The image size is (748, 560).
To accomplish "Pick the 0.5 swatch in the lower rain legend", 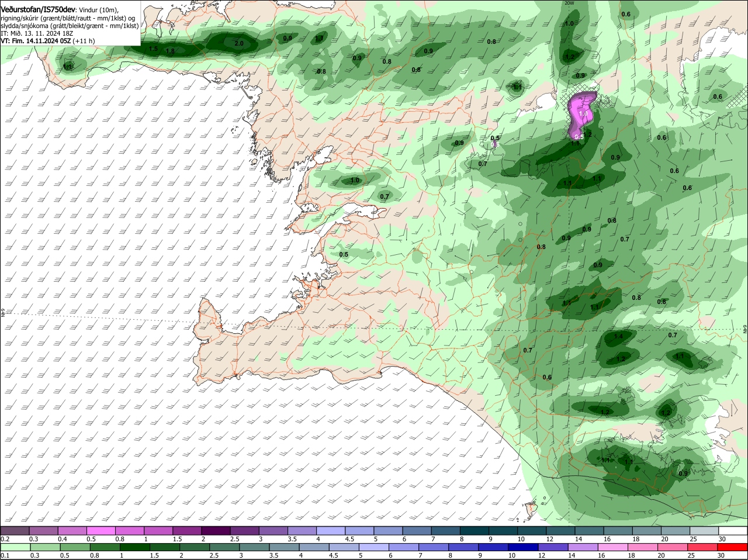I will pos(75,547).
